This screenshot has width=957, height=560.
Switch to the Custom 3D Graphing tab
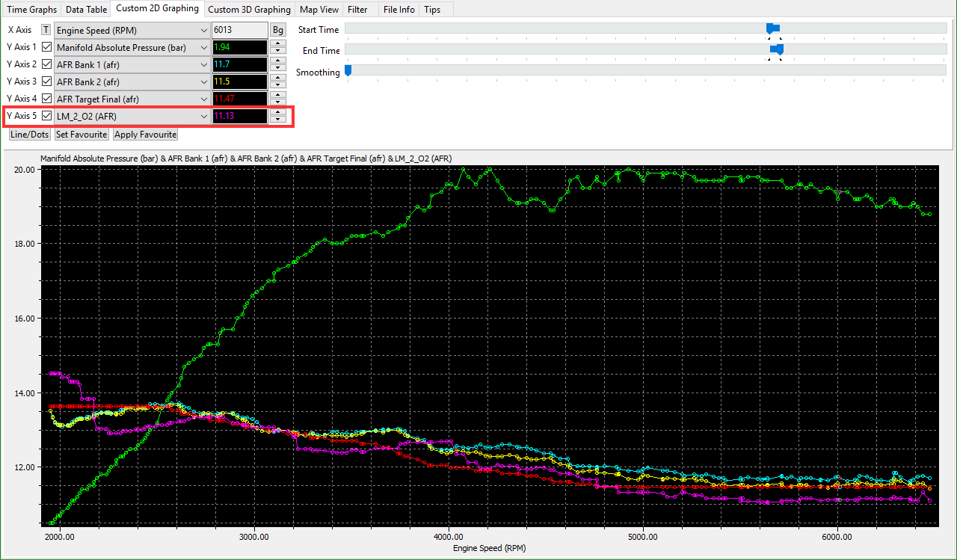click(249, 10)
